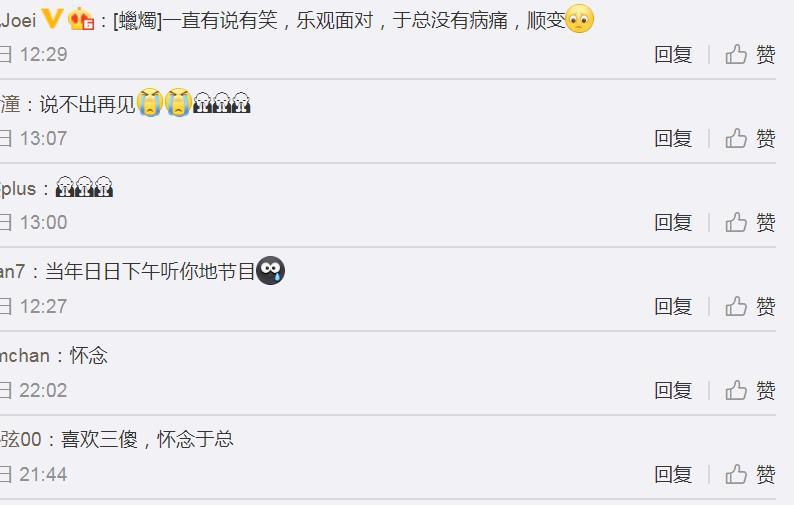Viewport: 794px width, 505px height.
Task: Click the membership crown badge beside Joei
Action: pos(81,19)
